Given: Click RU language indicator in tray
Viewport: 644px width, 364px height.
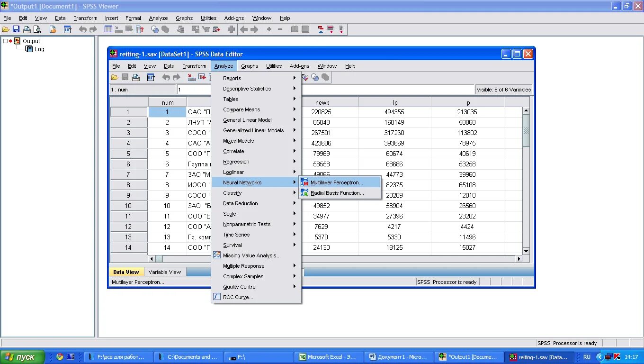Looking at the screenshot, I should pos(587,357).
